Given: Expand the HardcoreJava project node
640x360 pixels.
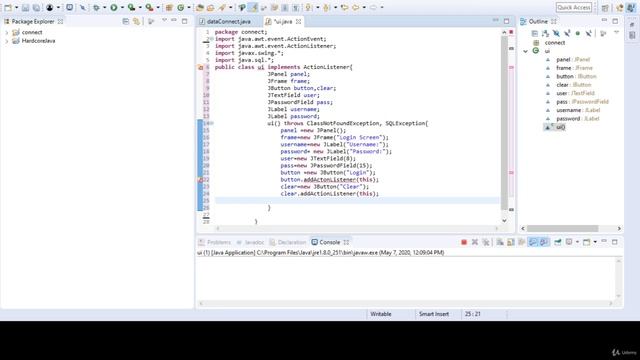Looking at the screenshot, I should click(x=7, y=41).
